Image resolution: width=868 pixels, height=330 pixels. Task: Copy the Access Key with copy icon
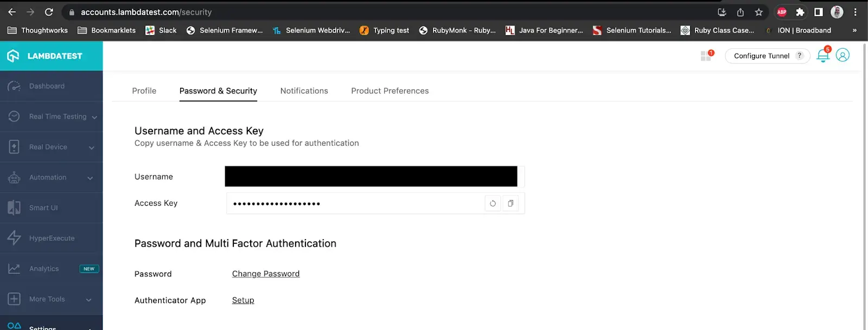(x=510, y=203)
